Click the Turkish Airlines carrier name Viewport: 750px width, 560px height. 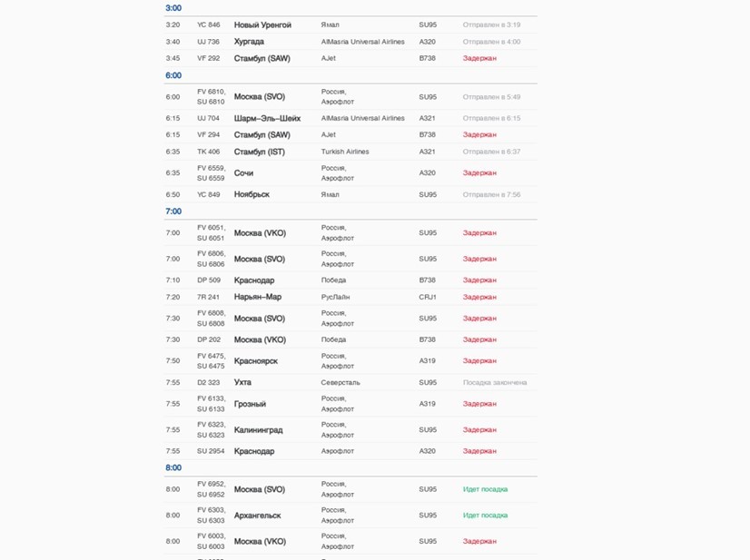pos(345,152)
